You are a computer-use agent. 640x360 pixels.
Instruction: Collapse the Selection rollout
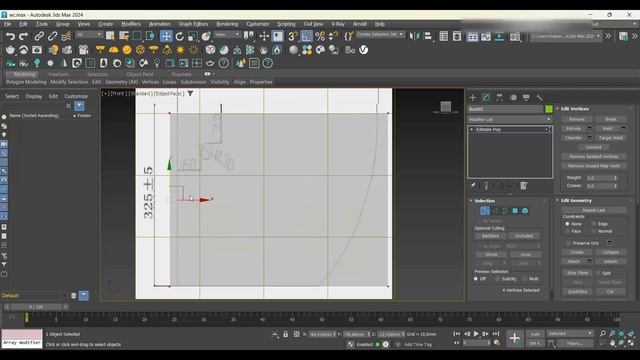pyautogui.click(x=471, y=201)
